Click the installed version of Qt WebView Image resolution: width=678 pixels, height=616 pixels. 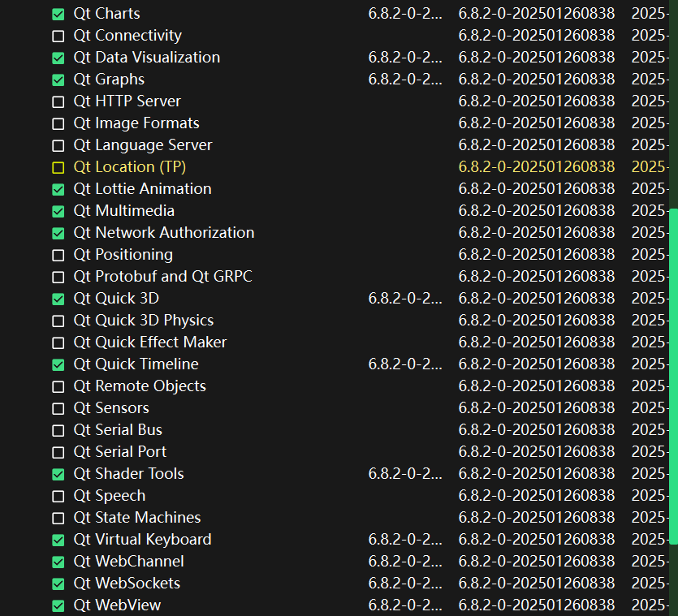click(405, 605)
